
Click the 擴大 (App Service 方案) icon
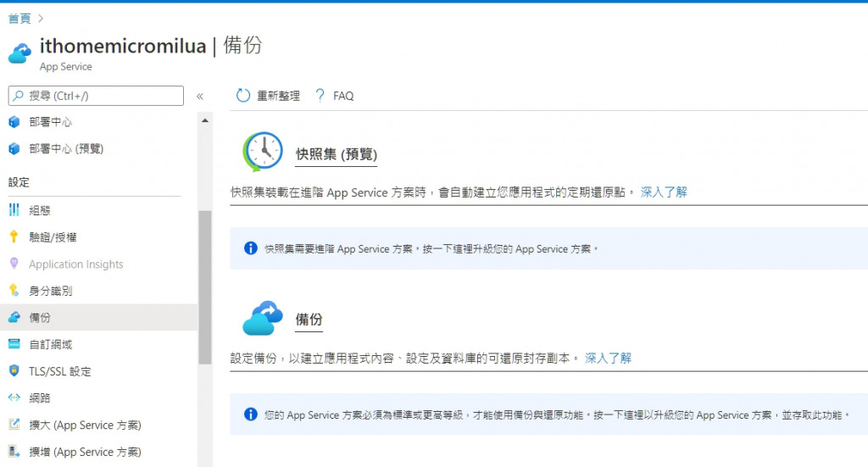pos(14,425)
